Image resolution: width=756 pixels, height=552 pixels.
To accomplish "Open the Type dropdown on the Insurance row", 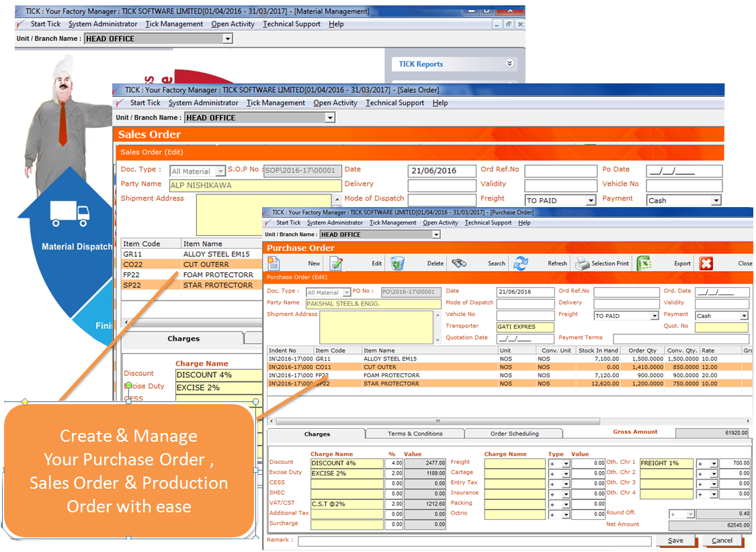I will click(566, 494).
